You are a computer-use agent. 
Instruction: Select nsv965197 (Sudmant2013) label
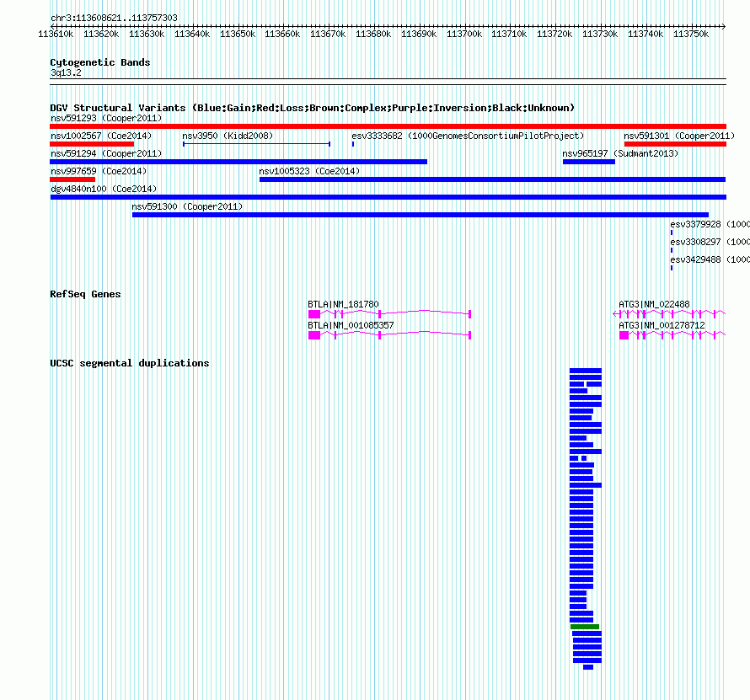620,153
